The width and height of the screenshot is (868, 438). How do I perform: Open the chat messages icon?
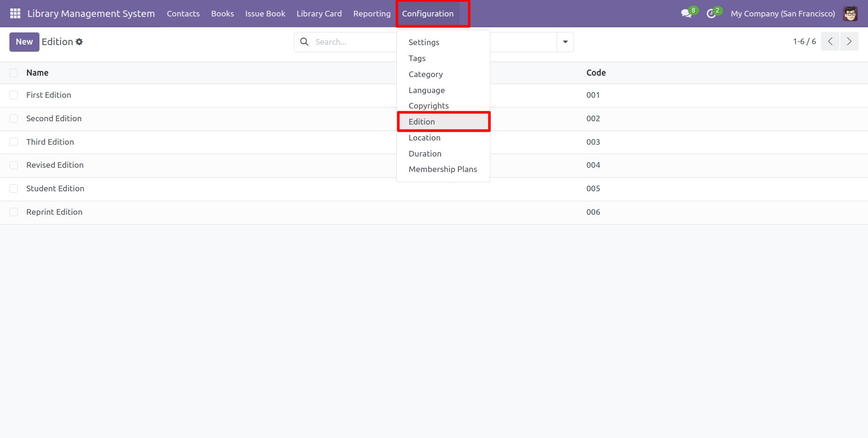686,14
